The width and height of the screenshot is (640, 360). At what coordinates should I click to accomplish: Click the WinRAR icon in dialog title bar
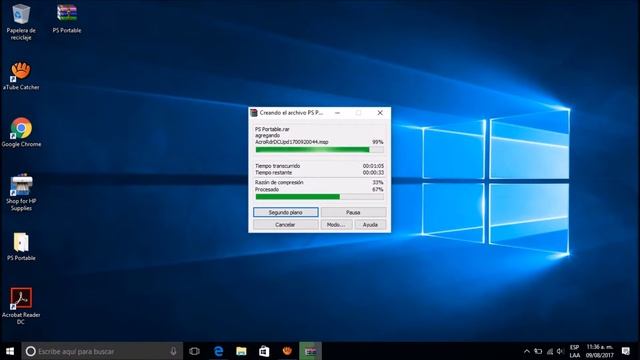tap(254, 113)
